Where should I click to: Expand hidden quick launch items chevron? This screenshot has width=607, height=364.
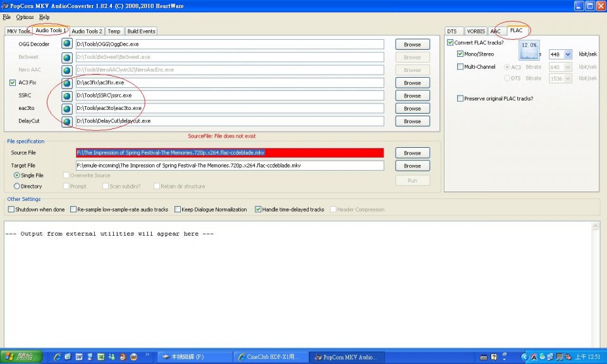point(147,355)
